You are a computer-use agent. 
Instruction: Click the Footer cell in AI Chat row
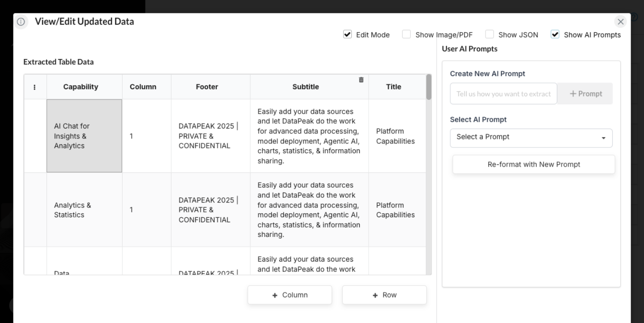tap(211, 136)
